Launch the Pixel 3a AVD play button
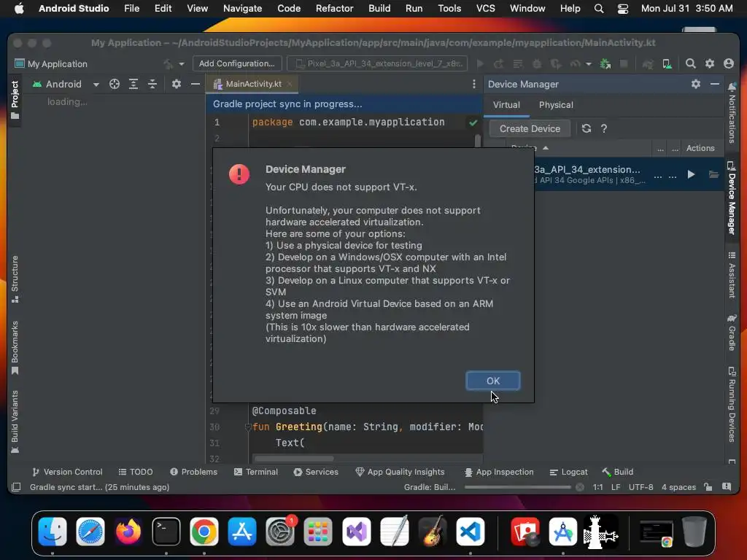Screen dimensions: 747x560 tap(691, 175)
